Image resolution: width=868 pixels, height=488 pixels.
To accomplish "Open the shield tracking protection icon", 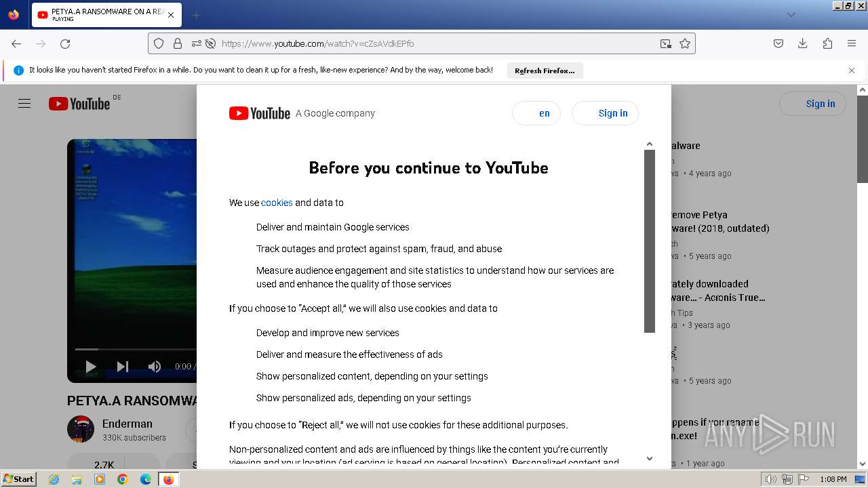I will point(159,43).
